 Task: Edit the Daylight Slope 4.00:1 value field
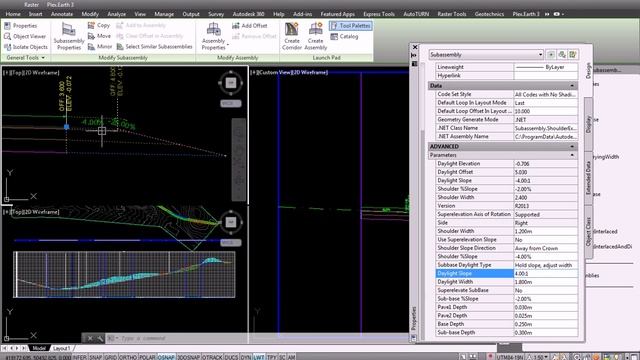[546, 273]
